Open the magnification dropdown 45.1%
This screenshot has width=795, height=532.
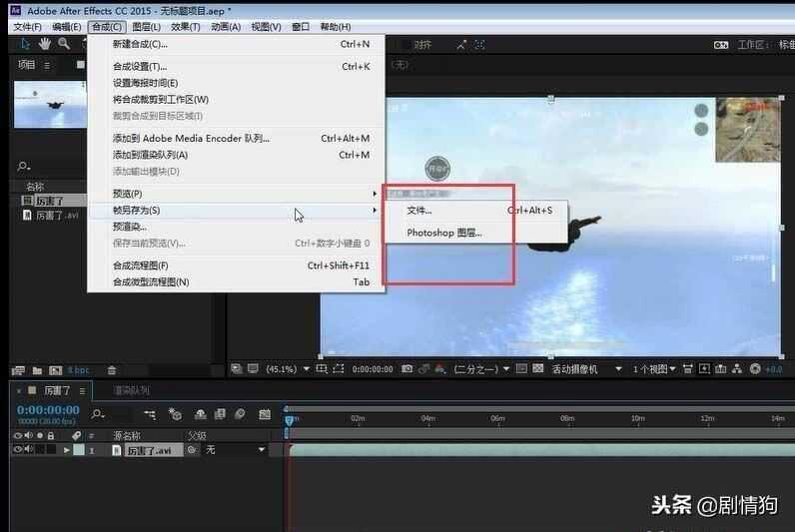pos(288,369)
